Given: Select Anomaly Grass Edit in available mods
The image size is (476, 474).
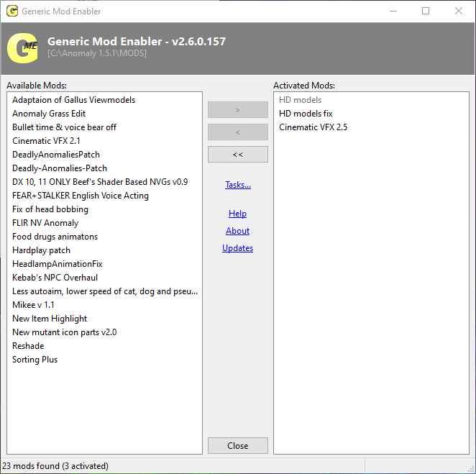Looking at the screenshot, I should [49, 114].
